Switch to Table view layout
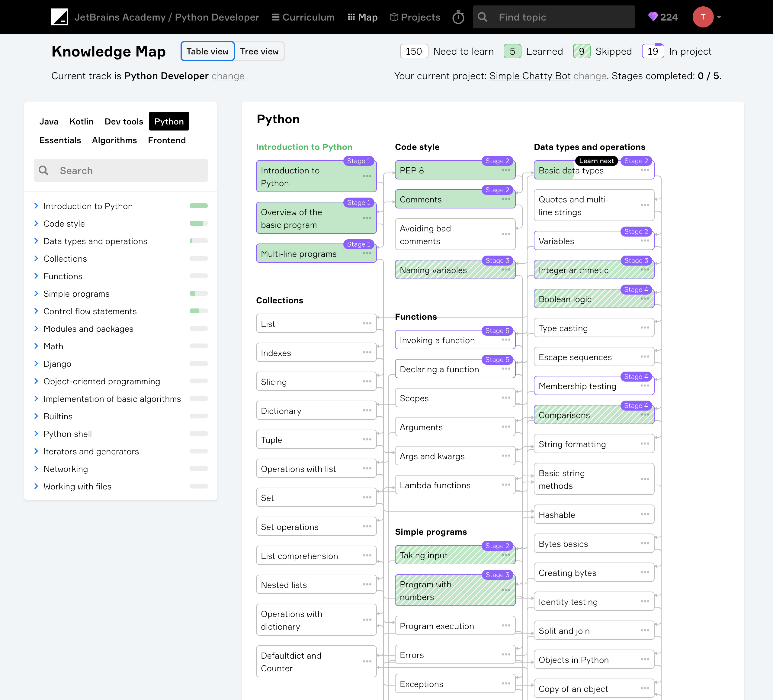 (x=207, y=51)
